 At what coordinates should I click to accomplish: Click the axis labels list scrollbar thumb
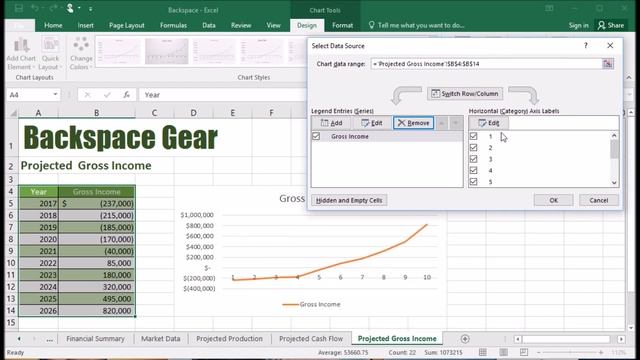(x=614, y=149)
